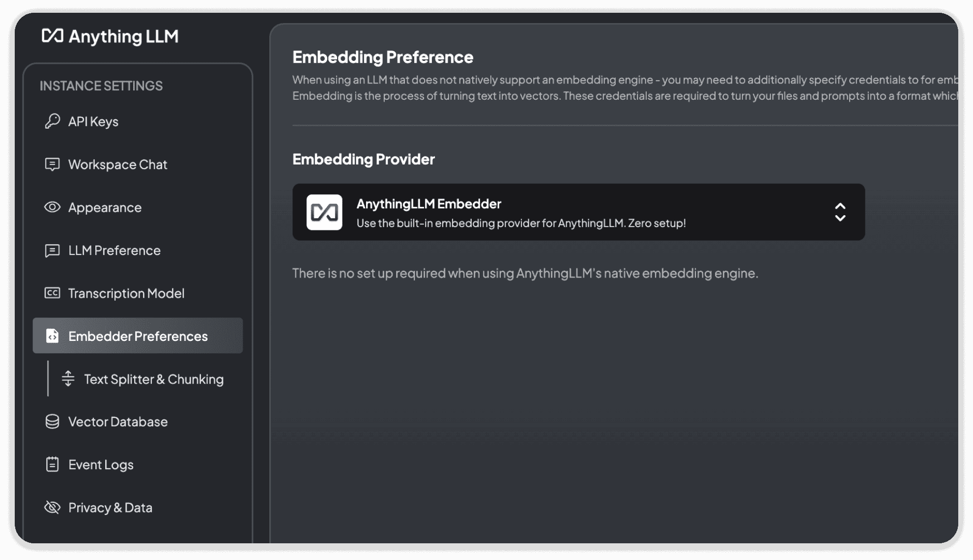Viewport: 973px width, 560px height.
Task: Open the Text Splitter & Chunking settings
Action: [x=154, y=378]
